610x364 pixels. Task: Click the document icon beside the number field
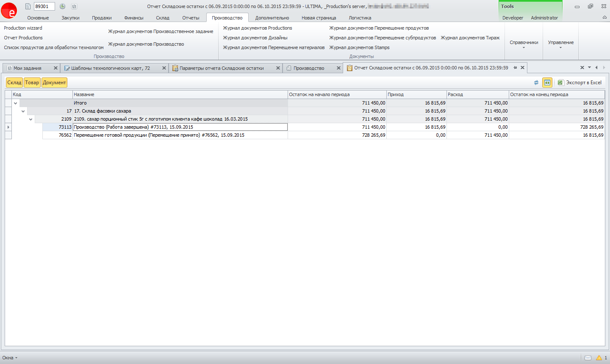point(28,6)
